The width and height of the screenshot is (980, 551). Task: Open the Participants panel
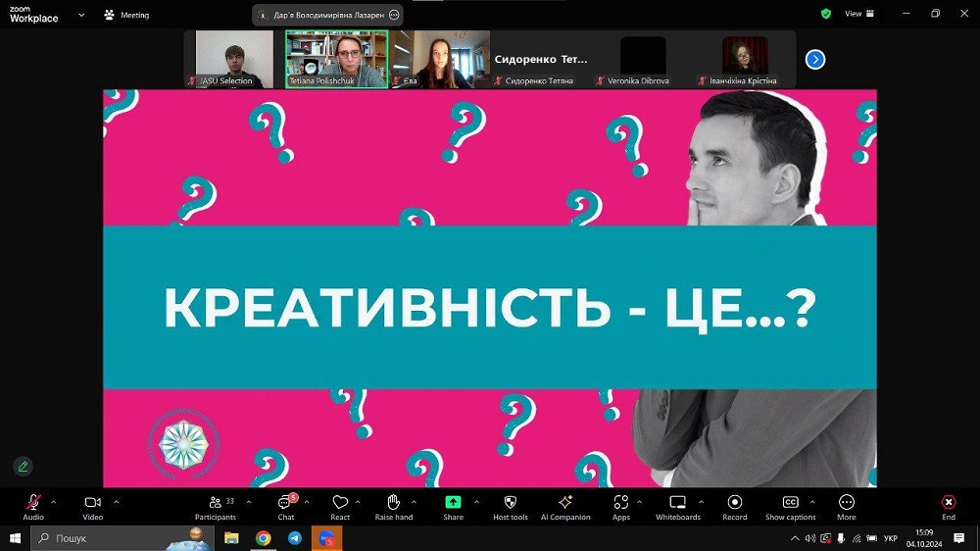click(x=216, y=506)
